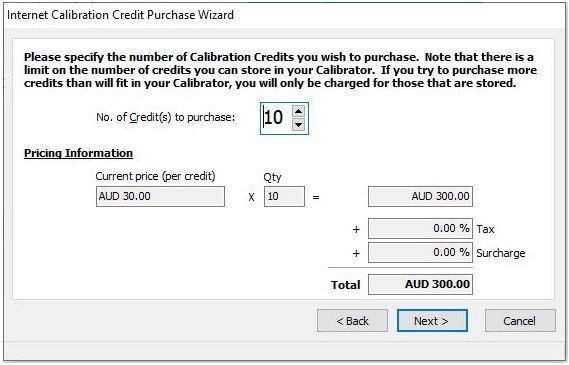Click the Total AUD 300.00 field
The width and height of the screenshot is (569, 365).
pyautogui.click(x=420, y=284)
